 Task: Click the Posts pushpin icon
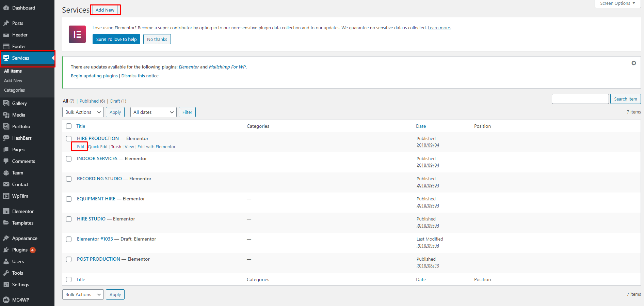point(6,23)
